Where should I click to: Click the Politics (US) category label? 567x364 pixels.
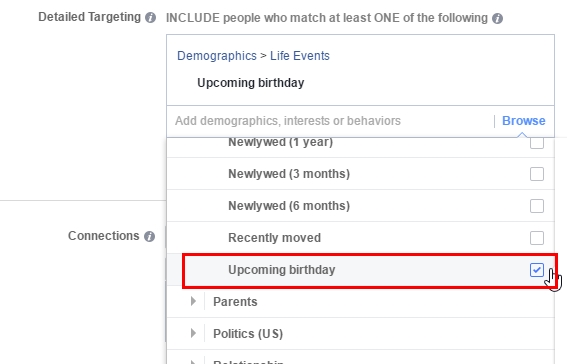248,334
